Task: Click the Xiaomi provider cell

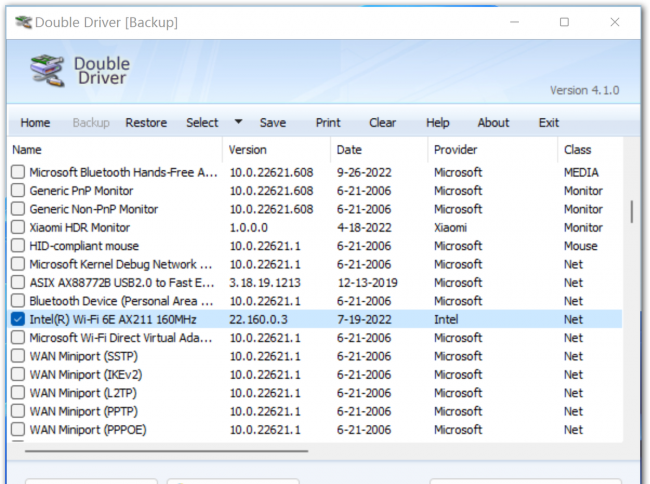Action: click(450, 227)
